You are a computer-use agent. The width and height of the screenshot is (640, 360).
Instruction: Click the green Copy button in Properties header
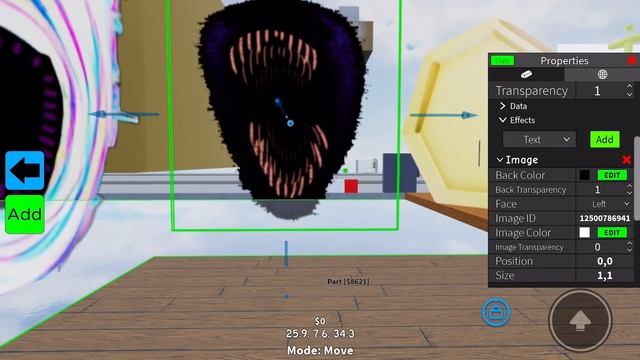tap(502, 61)
